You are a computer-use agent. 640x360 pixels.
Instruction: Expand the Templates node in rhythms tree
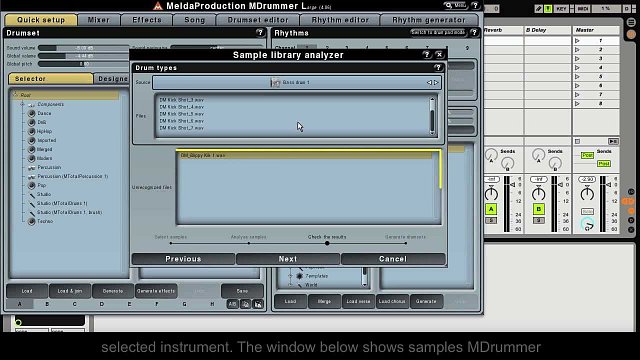(x=291, y=276)
